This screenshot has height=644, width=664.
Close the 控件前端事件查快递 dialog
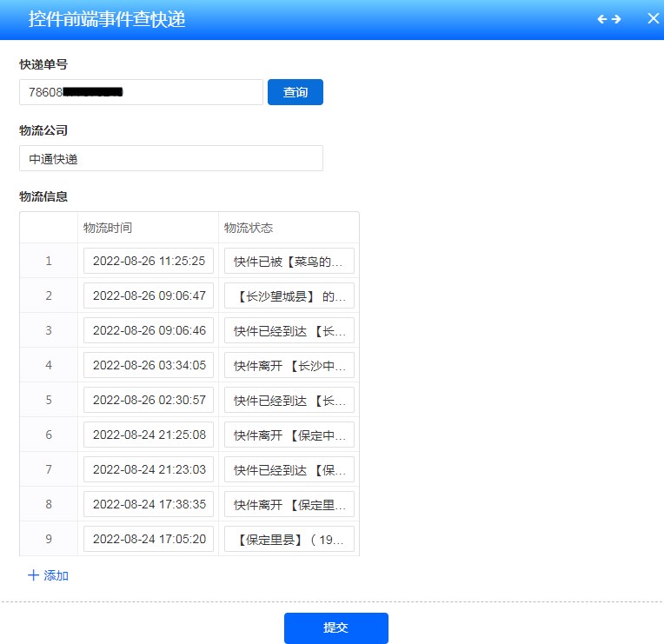[653, 19]
